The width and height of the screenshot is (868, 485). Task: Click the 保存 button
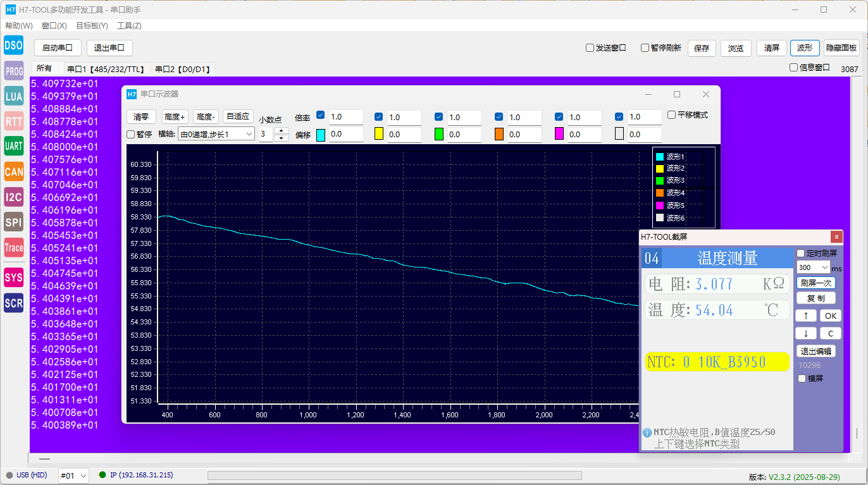(702, 48)
